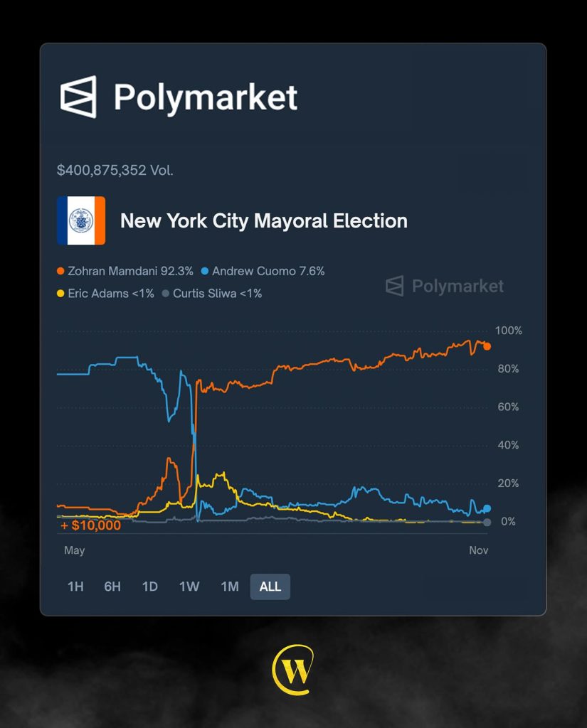Click the Polymarket logo icon at top
Image resolution: width=587 pixels, height=728 pixels.
78,96
